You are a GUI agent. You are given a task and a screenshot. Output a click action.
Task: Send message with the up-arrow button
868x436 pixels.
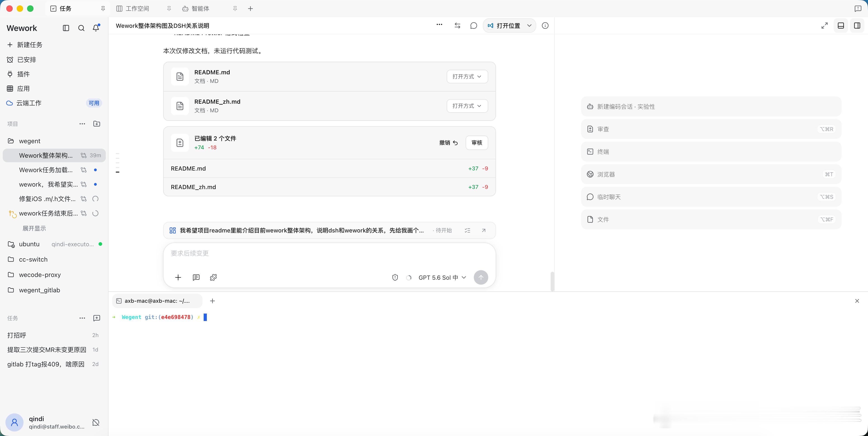pos(481,277)
